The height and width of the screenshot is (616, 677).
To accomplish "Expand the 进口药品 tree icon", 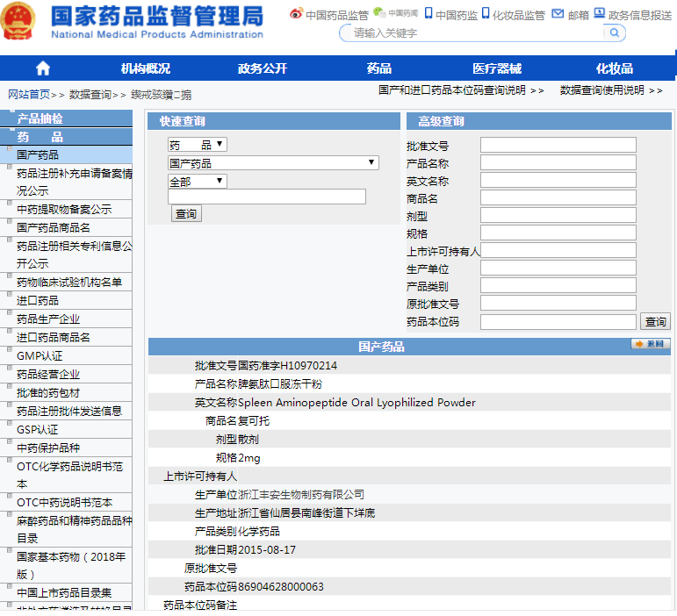I will pyautogui.click(x=10, y=294).
